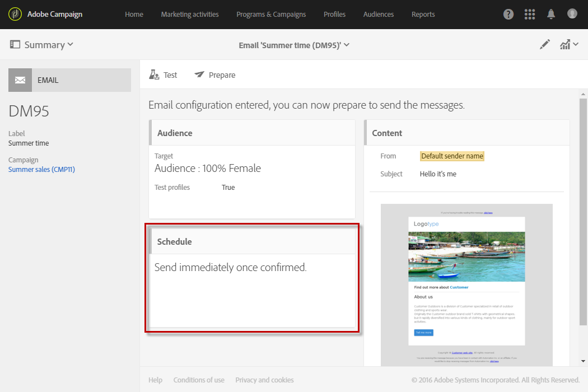Open the Help footer link
This screenshot has height=392, width=588.
155,380
